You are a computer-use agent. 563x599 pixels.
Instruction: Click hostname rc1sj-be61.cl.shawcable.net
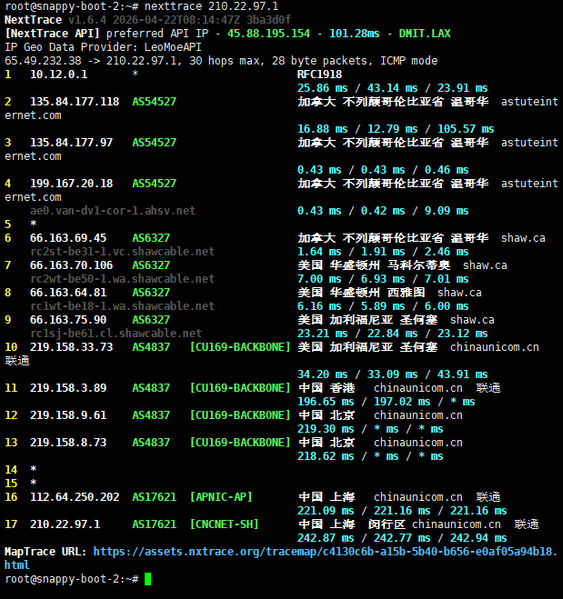[x=116, y=333]
